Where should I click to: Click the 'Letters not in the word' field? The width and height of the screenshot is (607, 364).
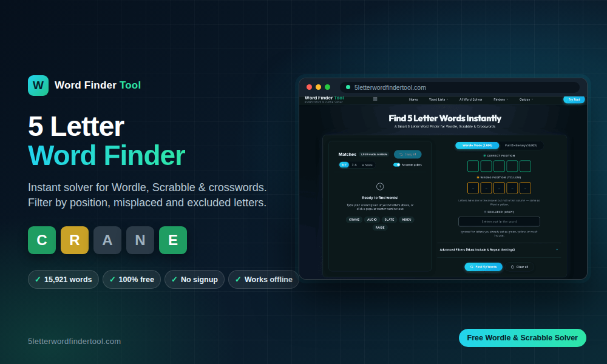click(499, 221)
